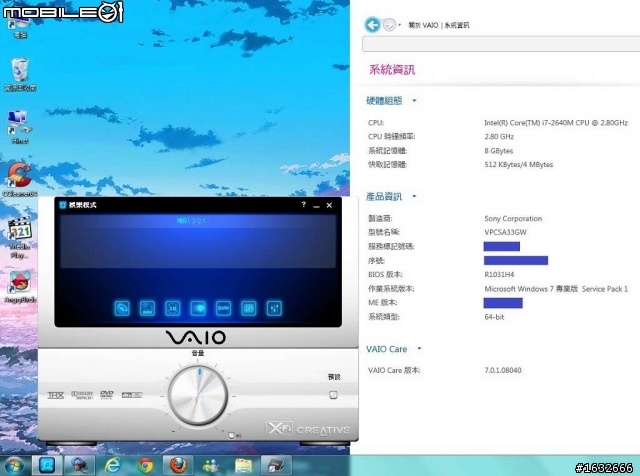This screenshot has width=640, height=476.
Task: Collapse the 產品資訊 section arrow
Action: coord(414,196)
